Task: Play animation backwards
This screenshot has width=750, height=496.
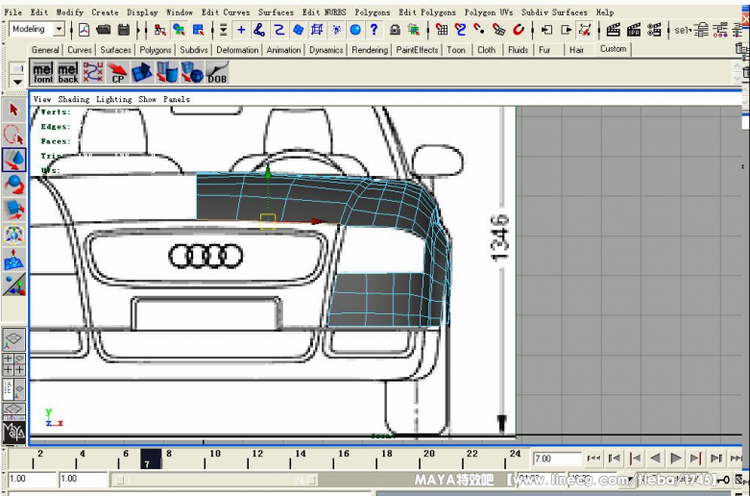Action: point(655,458)
